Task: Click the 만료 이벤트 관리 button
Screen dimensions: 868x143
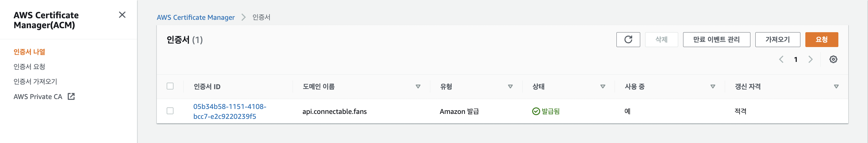Action: 716,40
